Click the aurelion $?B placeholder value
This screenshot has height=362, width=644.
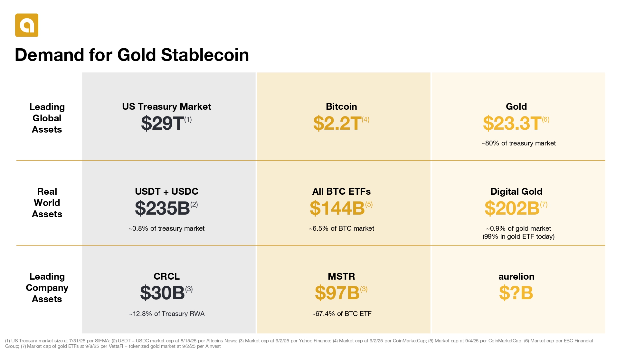pyautogui.click(x=516, y=293)
